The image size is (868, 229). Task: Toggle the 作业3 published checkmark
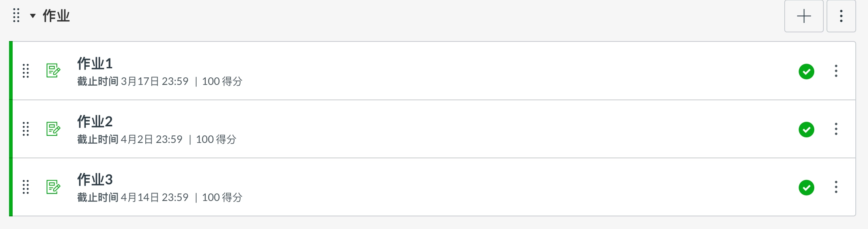pos(806,188)
